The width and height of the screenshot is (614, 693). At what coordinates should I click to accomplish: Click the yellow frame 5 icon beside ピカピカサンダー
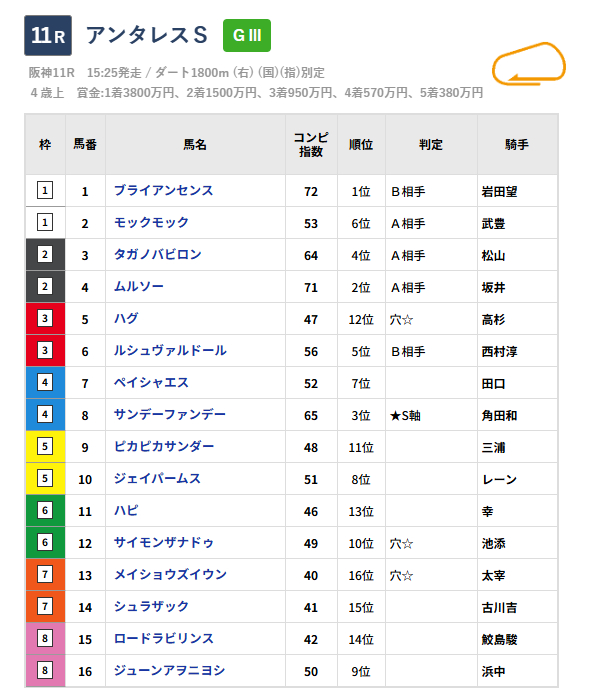pyautogui.click(x=45, y=446)
